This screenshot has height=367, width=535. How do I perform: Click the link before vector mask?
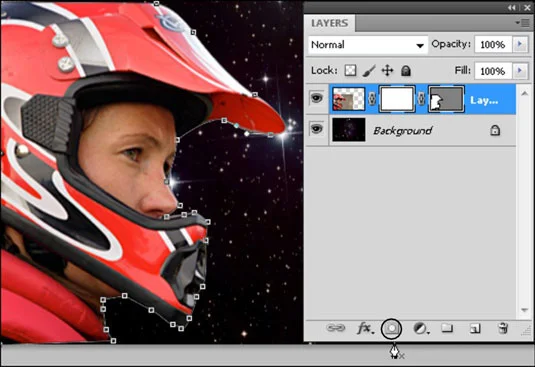point(422,99)
